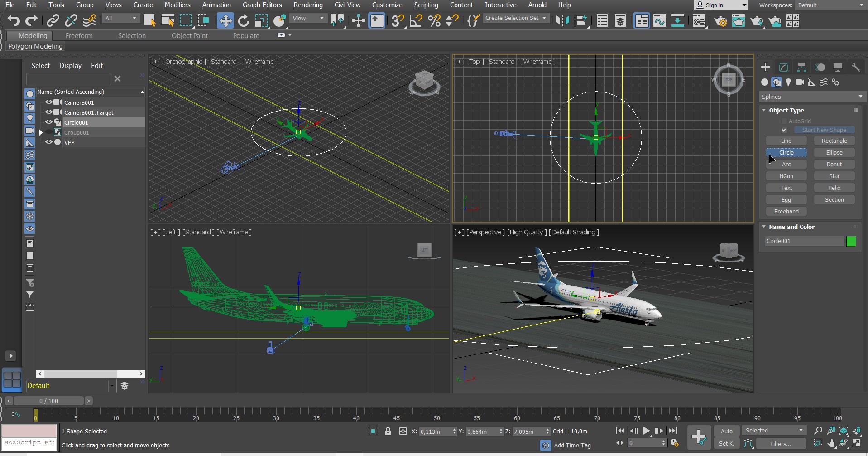Switch to the Object Paint tab
The height and width of the screenshot is (456, 868).
[190, 36]
